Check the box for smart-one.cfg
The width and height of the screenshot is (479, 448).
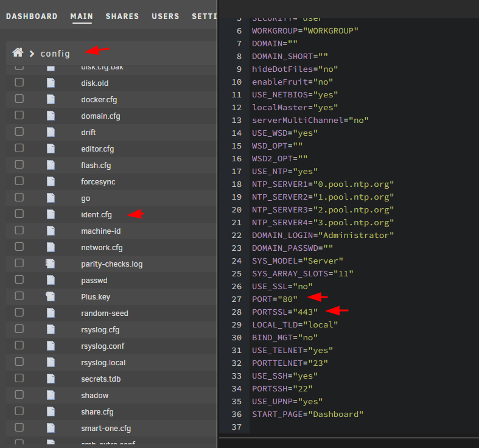pos(19,428)
